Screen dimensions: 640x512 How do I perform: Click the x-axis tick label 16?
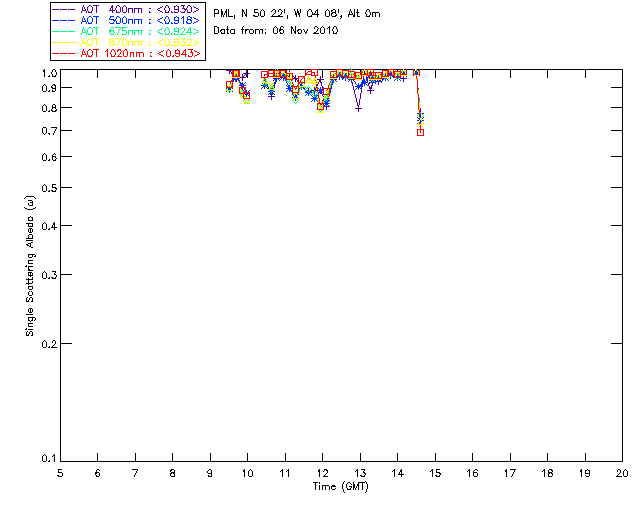point(472,472)
